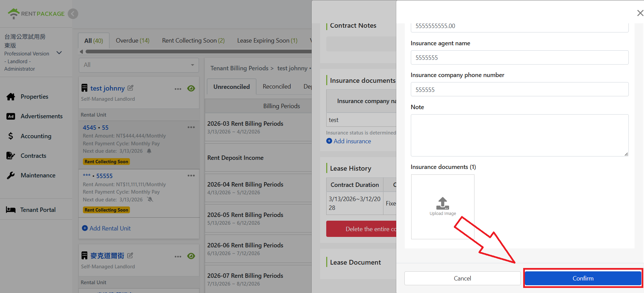Open more options for unit 4545 • 55
The image size is (644, 293).
point(191,127)
